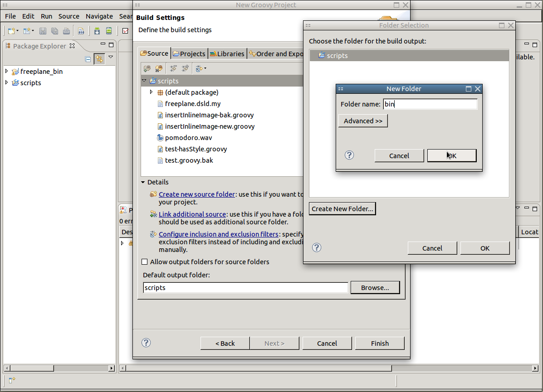This screenshot has height=392, width=543.
Task: Open Package Explorer view menu dropdown
Action: coord(111,57)
